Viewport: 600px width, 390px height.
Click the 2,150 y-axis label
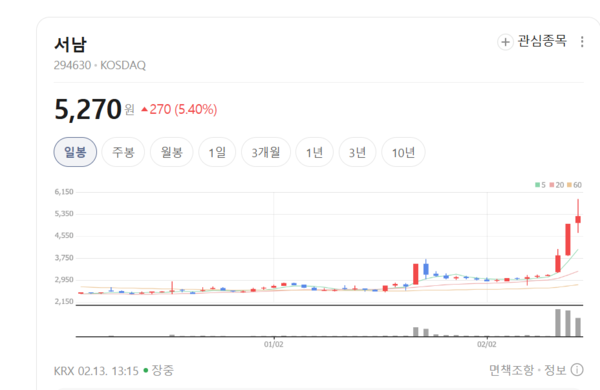pyautogui.click(x=64, y=302)
